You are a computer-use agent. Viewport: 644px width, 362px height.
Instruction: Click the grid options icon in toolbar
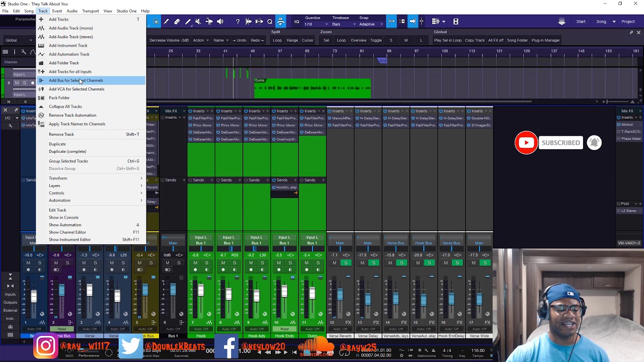(436, 22)
